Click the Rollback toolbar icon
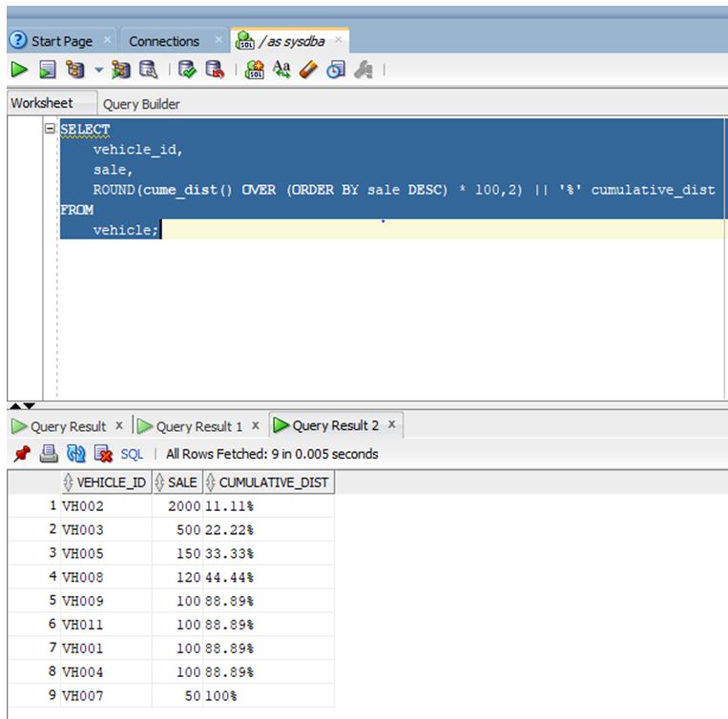Screen dimensions: 728x719 tap(215, 70)
